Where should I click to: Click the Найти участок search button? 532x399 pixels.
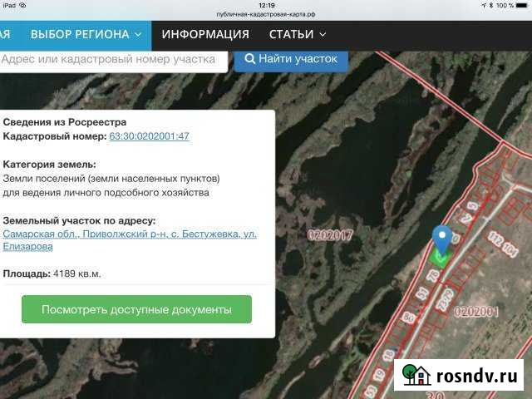[291, 60]
